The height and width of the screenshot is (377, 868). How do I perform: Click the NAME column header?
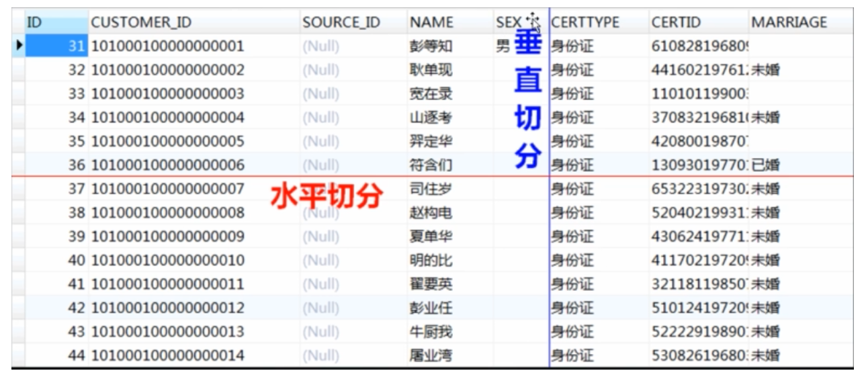tap(450, 22)
